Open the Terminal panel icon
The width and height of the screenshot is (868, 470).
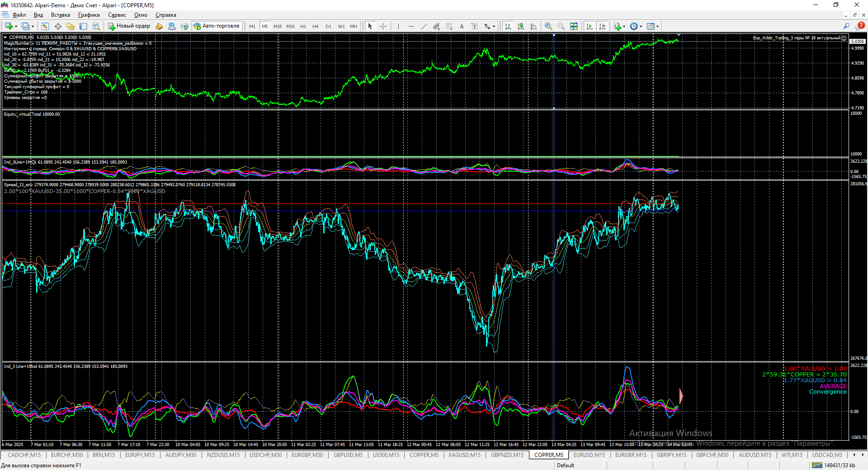pos(83,26)
